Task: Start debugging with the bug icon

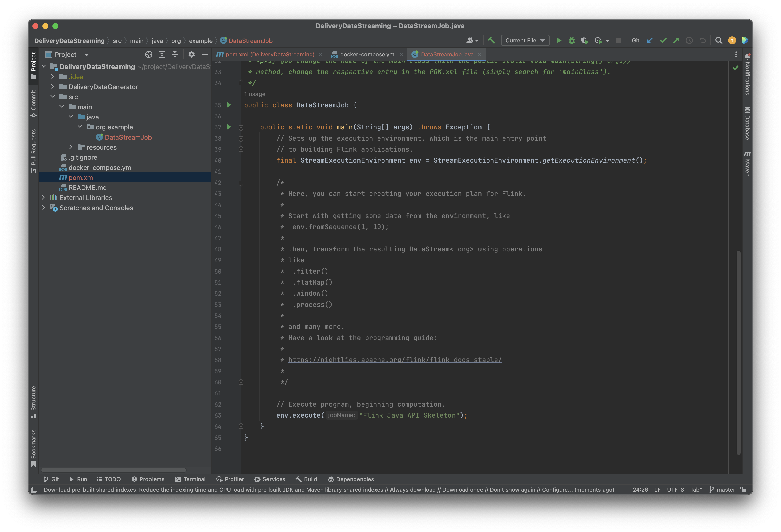Action: (x=571, y=40)
